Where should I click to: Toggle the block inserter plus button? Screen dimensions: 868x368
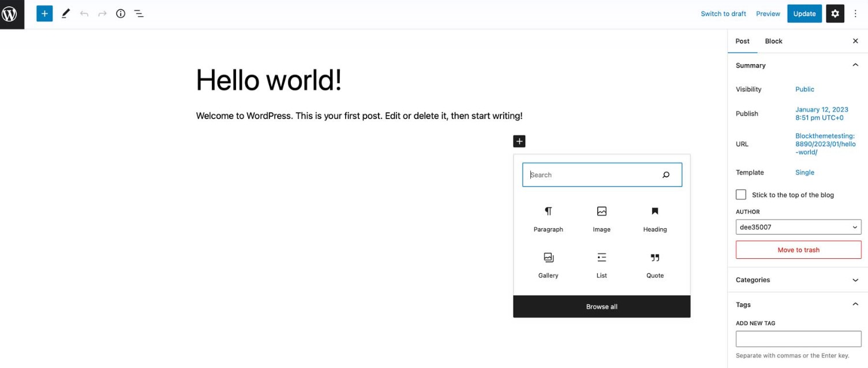click(44, 14)
